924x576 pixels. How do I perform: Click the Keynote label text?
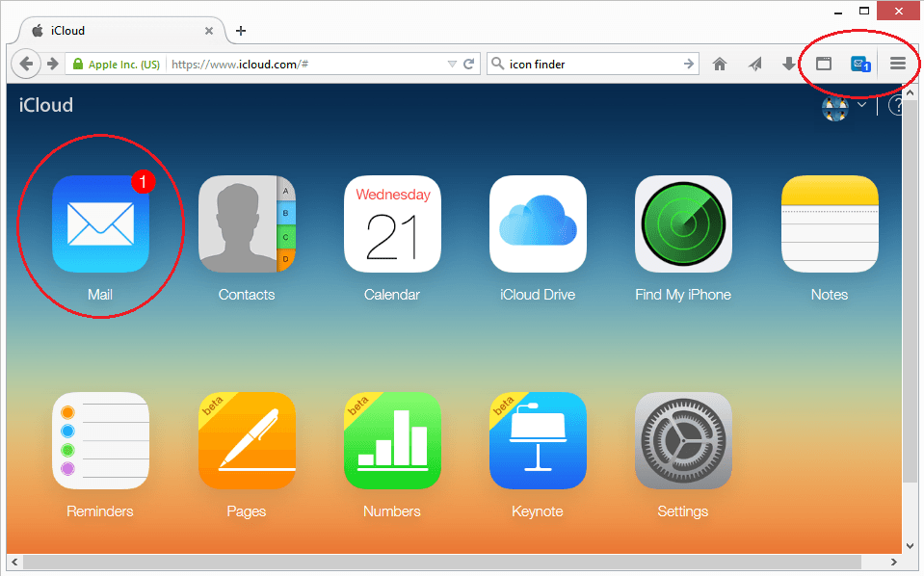pyautogui.click(x=538, y=511)
